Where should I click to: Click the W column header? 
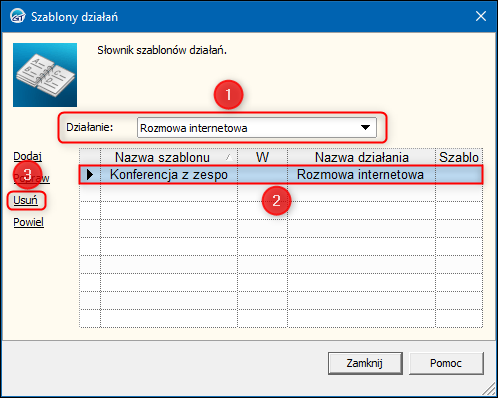pos(262,157)
